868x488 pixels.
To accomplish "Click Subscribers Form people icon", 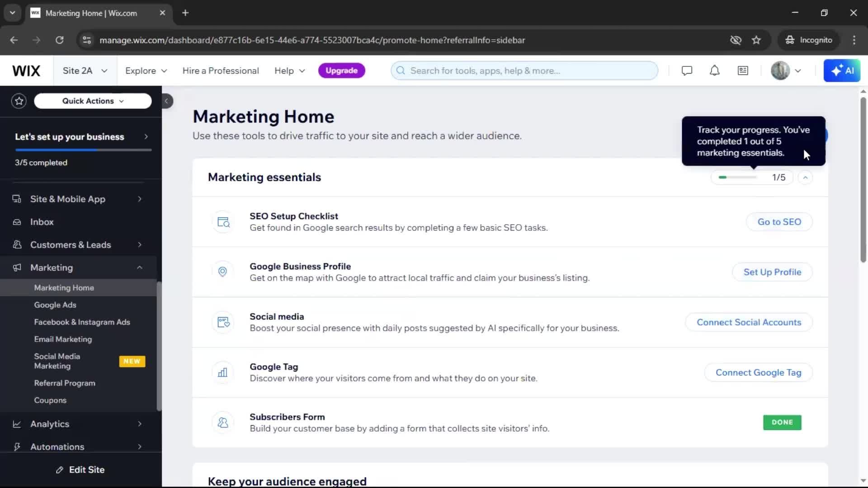I will pyautogui.click(x=223, y=422).
